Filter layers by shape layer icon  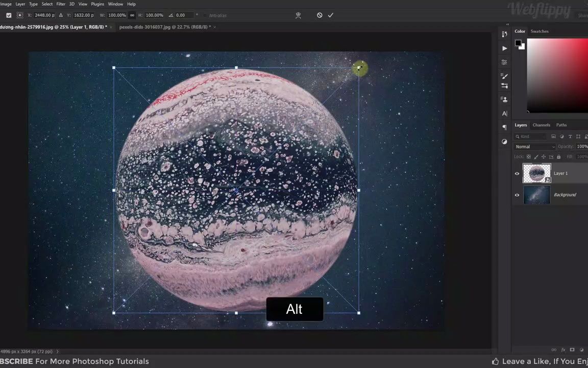578,136
